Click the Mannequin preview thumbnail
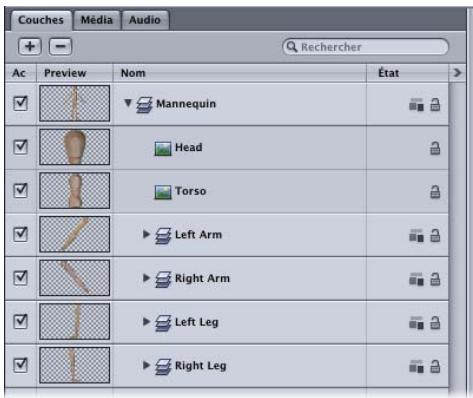473x398 pixels. click(x=75, y=103)
